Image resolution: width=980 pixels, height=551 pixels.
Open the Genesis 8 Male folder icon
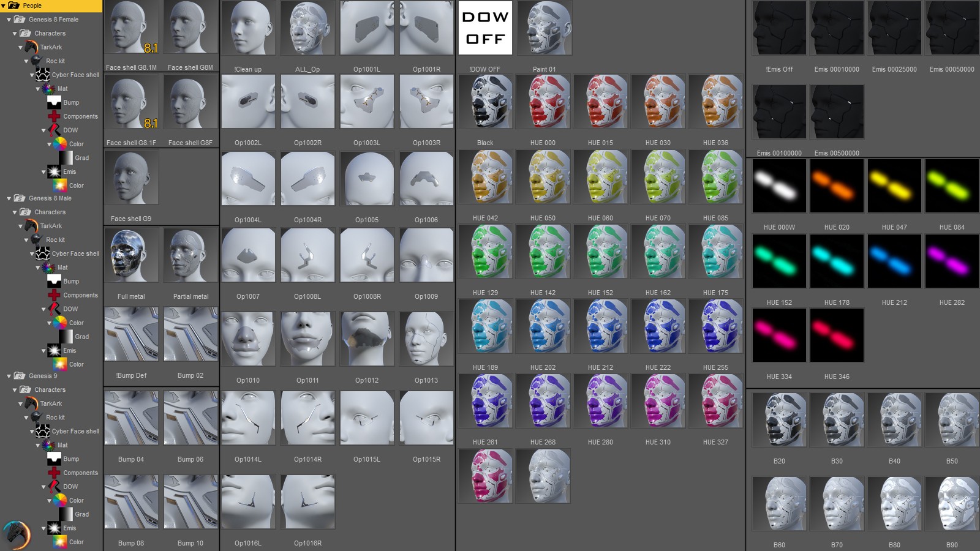[20, 198]
